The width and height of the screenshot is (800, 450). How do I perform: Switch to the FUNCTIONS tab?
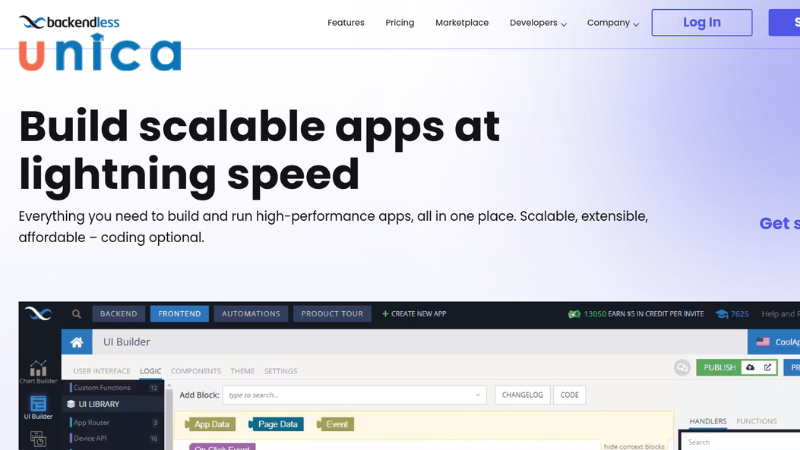point(756,421)
